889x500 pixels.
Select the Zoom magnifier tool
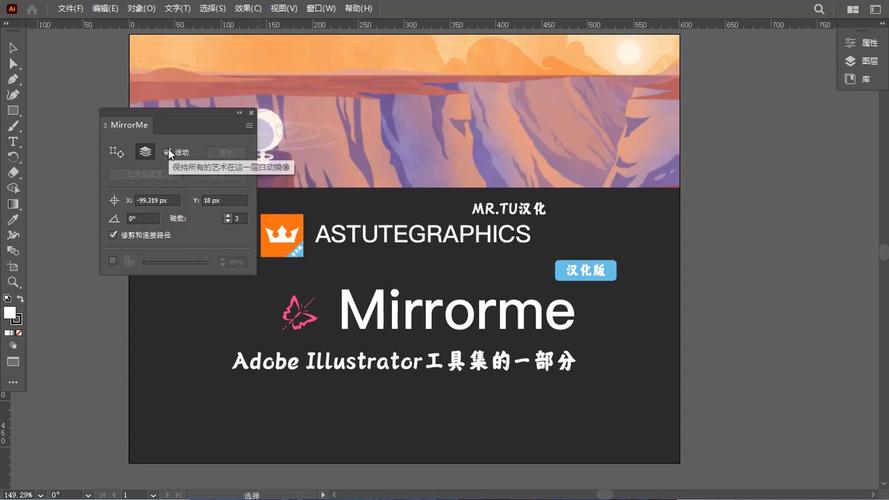coord(13,282)
